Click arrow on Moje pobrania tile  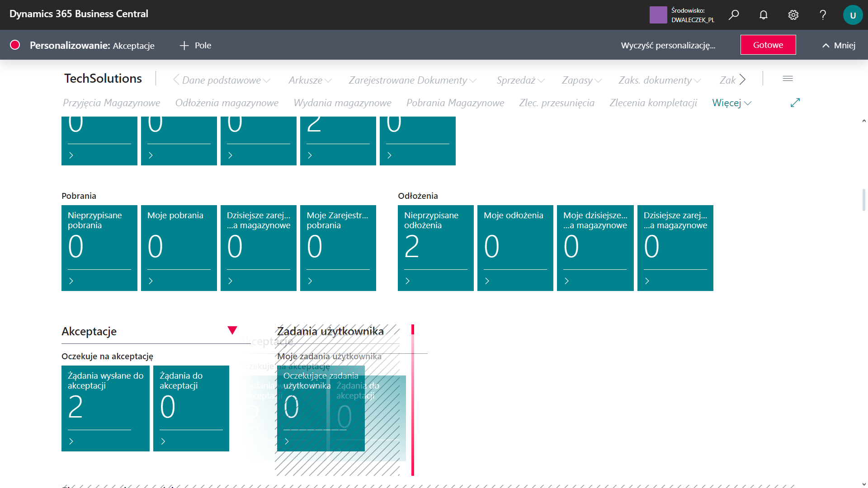pyautogui.click(x=151, y=281)
